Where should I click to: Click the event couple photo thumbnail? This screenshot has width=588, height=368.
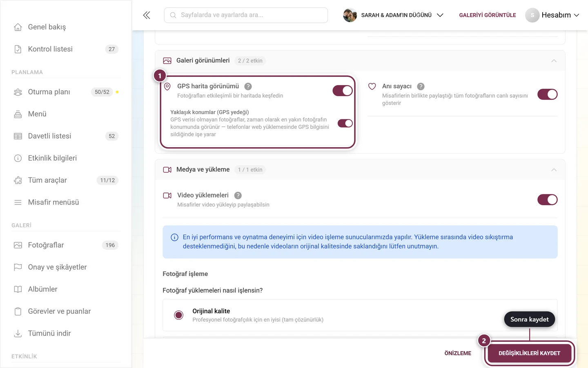(x=350, y=15)
